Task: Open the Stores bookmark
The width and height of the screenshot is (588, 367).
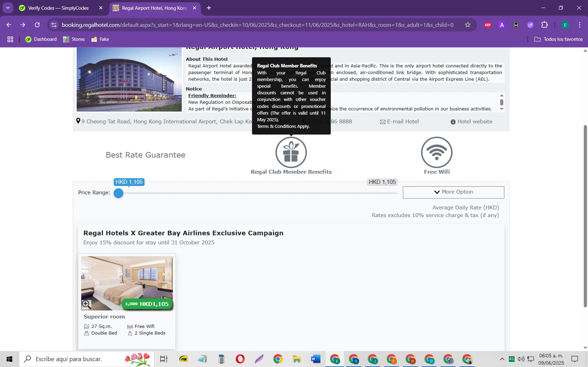Action: pyautogui.click(x=74, y=39)
